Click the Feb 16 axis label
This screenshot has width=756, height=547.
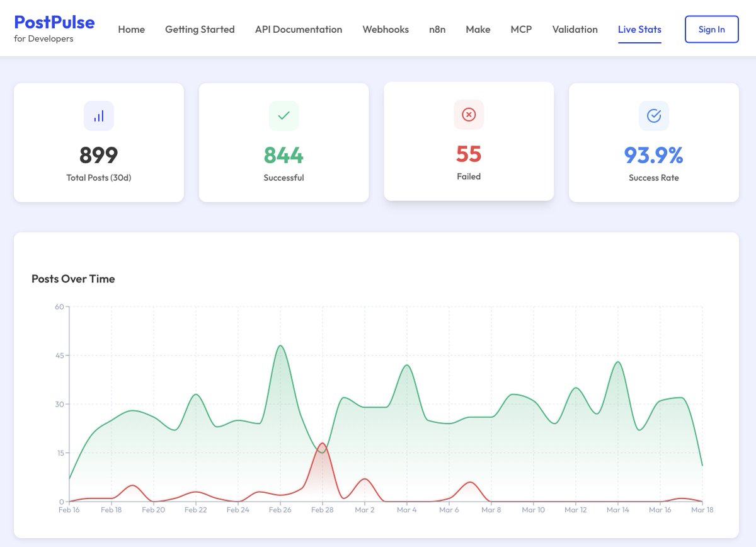[x=69, y=510]
